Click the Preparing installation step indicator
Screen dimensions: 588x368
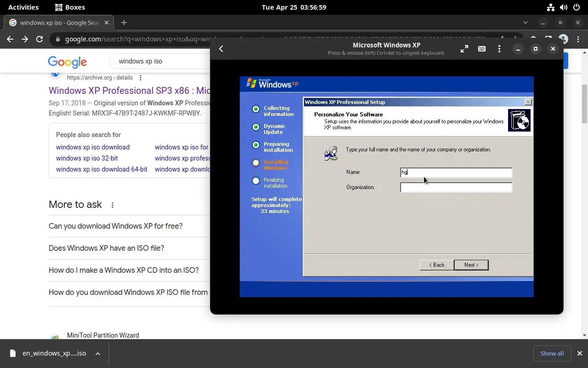(x=256, y=145)
